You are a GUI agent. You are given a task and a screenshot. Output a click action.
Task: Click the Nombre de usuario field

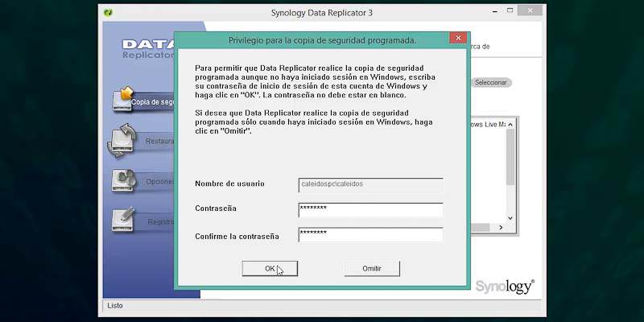[x=370, y=185]
